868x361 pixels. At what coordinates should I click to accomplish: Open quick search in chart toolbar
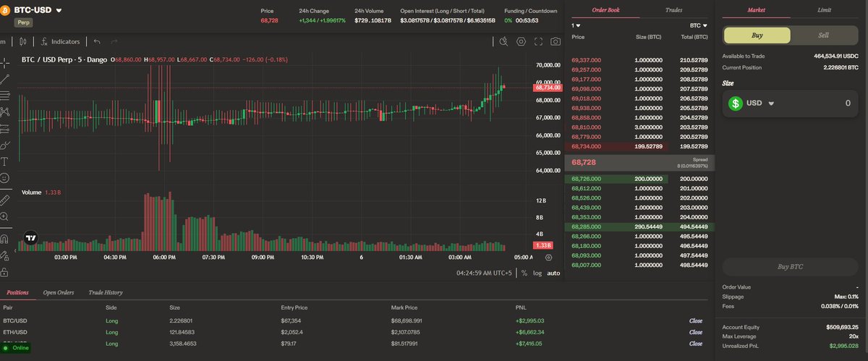coord(503,42)
